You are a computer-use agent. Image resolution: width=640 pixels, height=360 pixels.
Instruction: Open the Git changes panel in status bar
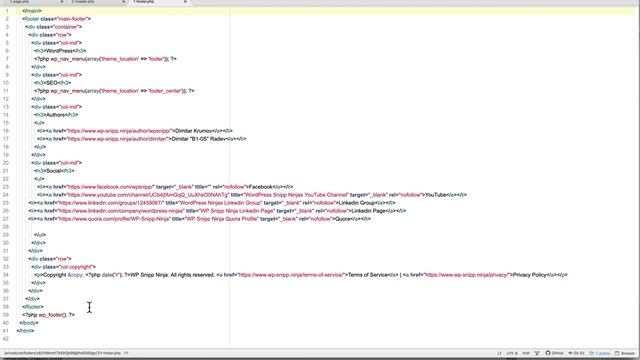pyautogui.click(x=576, y=353)
